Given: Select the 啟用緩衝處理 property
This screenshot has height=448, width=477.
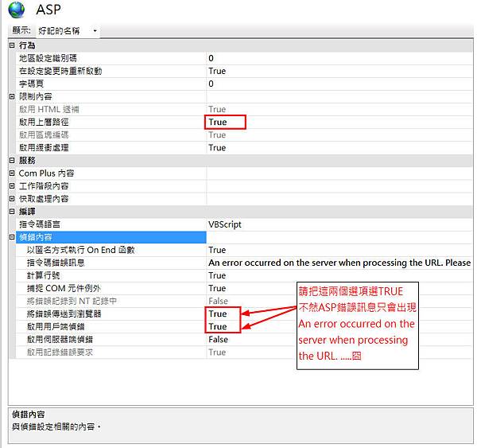Looking at the screenshot, I should 44,148.
